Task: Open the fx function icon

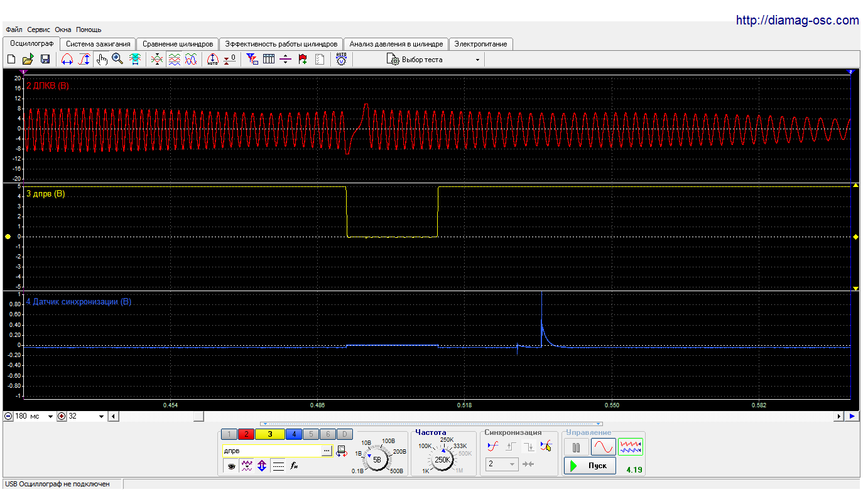Action: [294, 466]
